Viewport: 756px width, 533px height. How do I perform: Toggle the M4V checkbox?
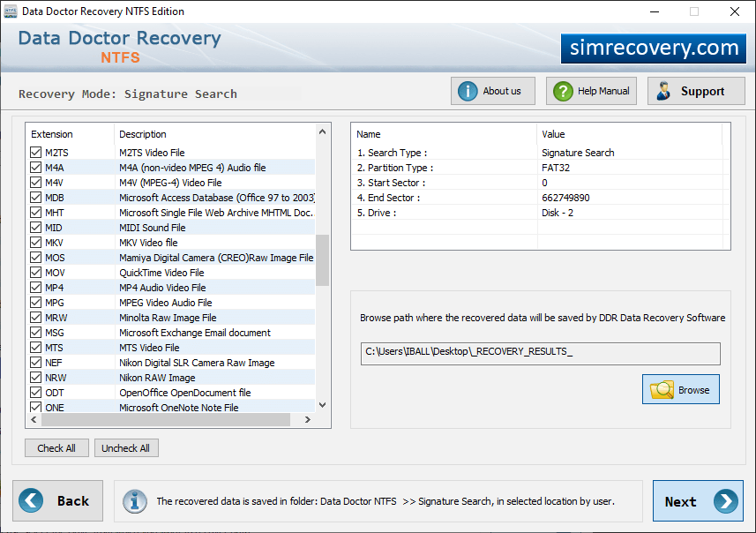click(35, 183)
